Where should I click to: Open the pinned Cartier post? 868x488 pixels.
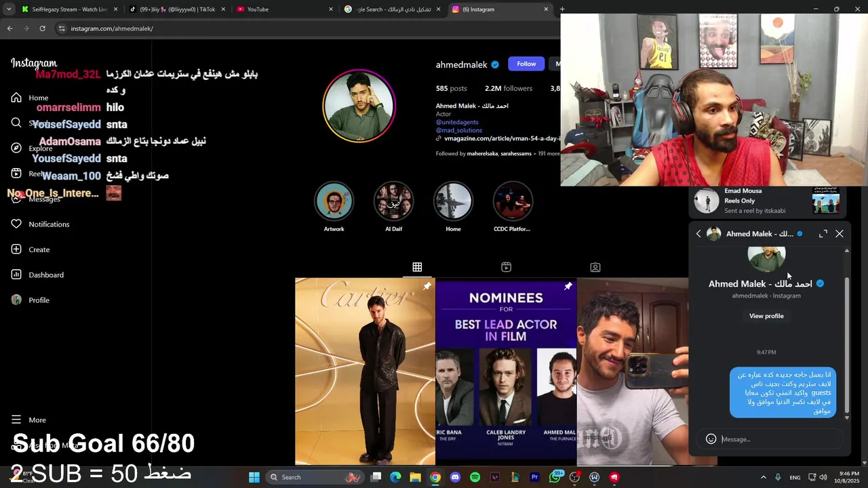click(x=365, y=371)
